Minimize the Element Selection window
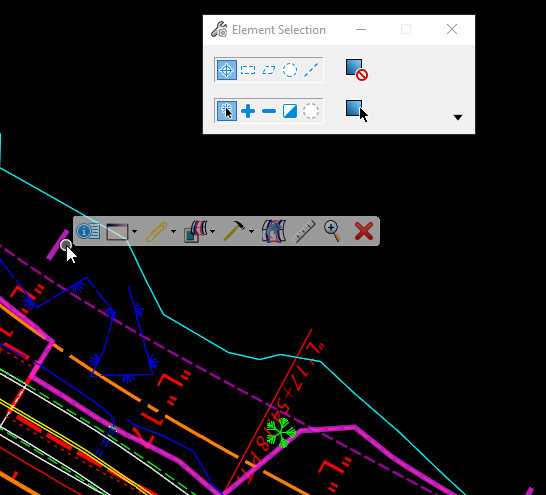Screen dimensions: 546x495 click(361, 29)
